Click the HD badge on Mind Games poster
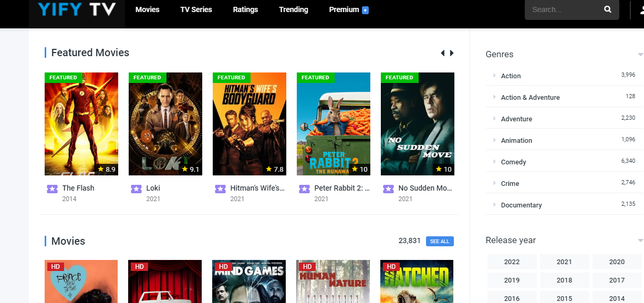This screenshot has width=644, height=303. pyautogui.click(x=223, y=267)
